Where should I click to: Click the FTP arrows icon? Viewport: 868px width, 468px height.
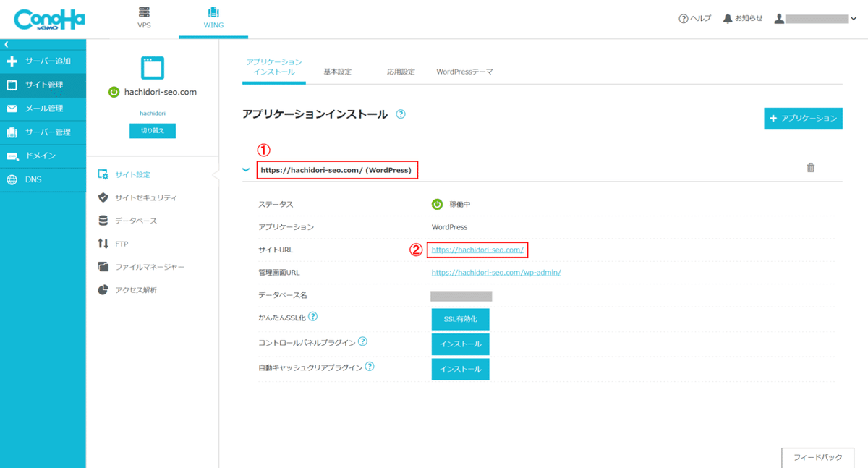[103, 244]
